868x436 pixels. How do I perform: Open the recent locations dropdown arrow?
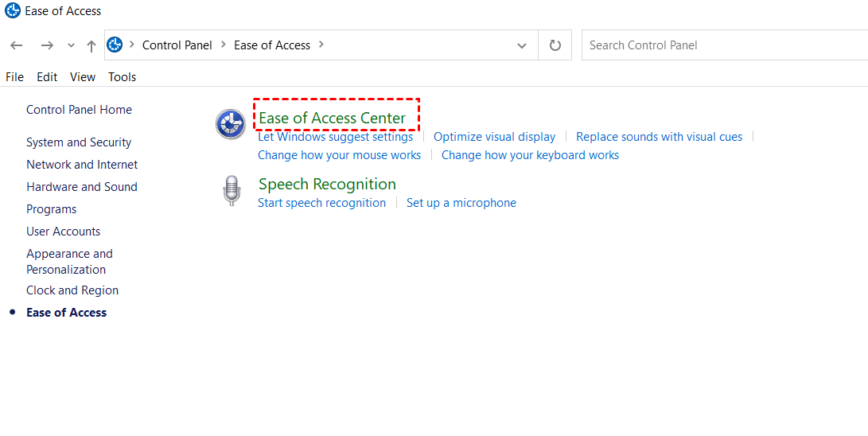click(71, 45)
